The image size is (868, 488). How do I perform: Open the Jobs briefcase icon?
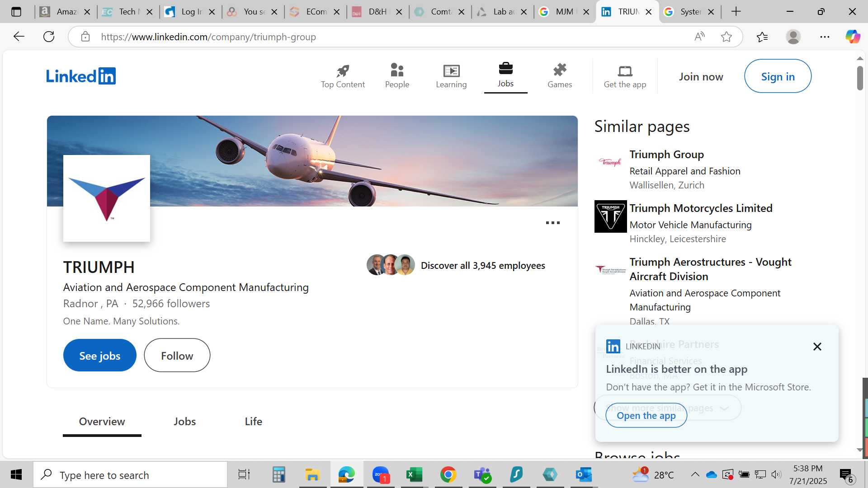(x=505, y=69)
